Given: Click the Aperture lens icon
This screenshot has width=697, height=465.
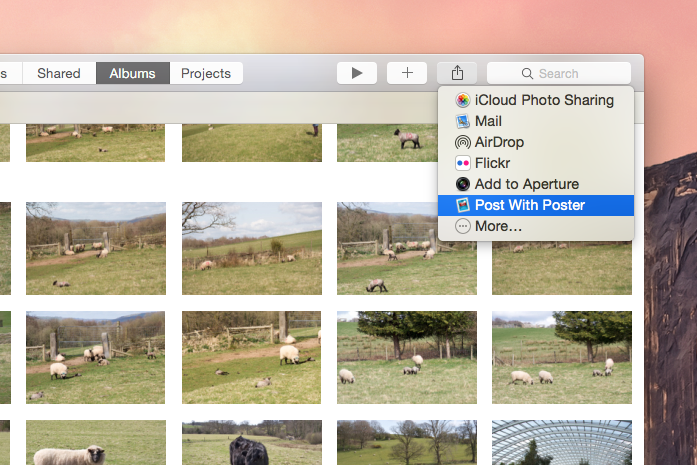Looking at the screenshot, I should point(463,184).
